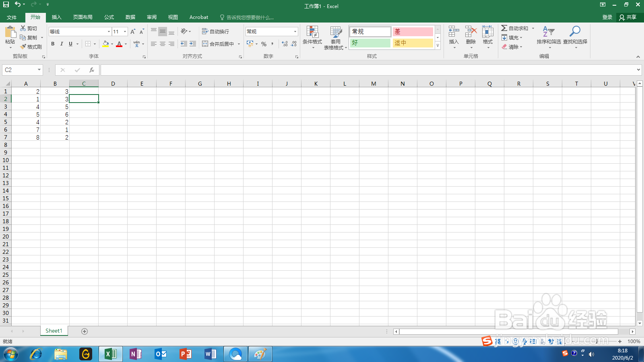644x362 pixels.
Task: Toggle Underline formatting
Action: pyautogui.click(x=71, y=44)
